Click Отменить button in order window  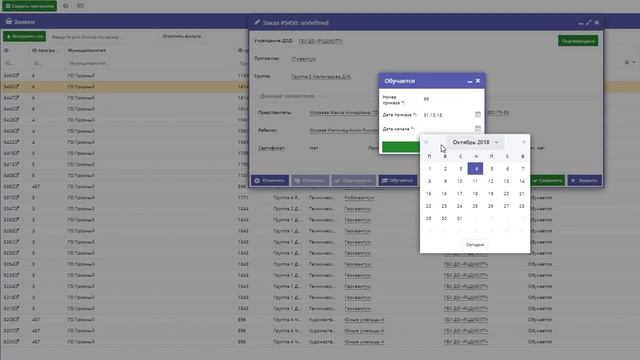click(270, 180)
